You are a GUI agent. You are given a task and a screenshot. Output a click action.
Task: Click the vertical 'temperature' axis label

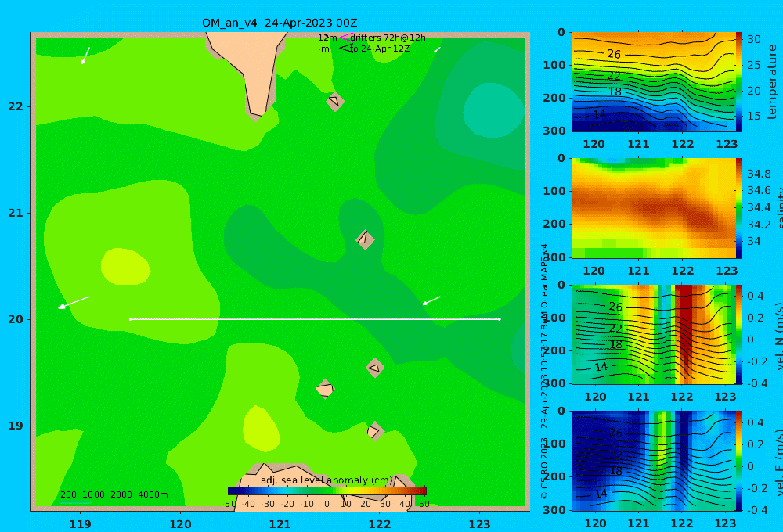tap(772, 82)
